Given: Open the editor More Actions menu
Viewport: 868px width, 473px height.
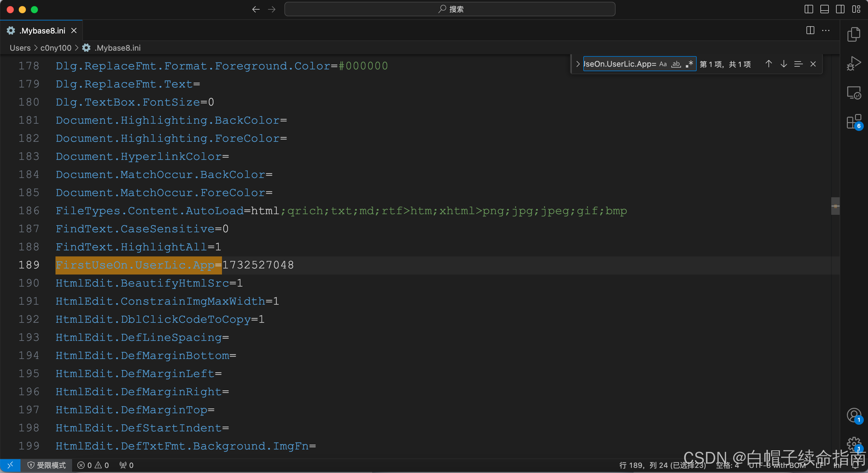Looking at the screenshot, I should point(826,30).
